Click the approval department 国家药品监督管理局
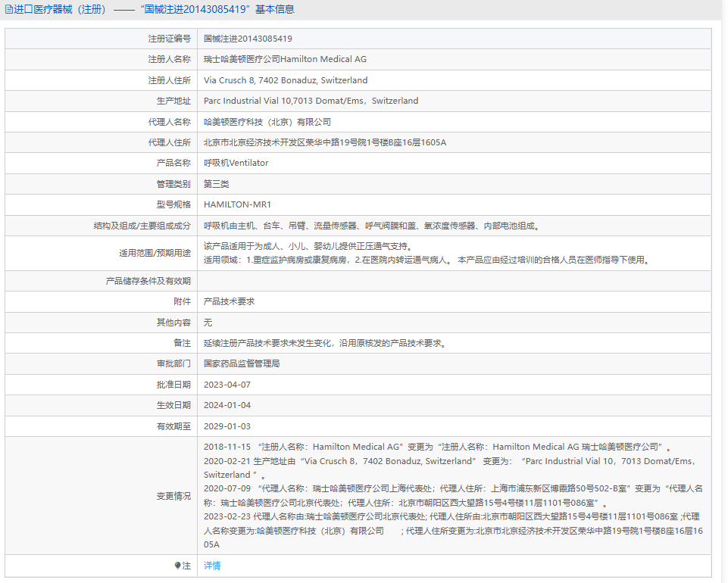 point(242,363)
